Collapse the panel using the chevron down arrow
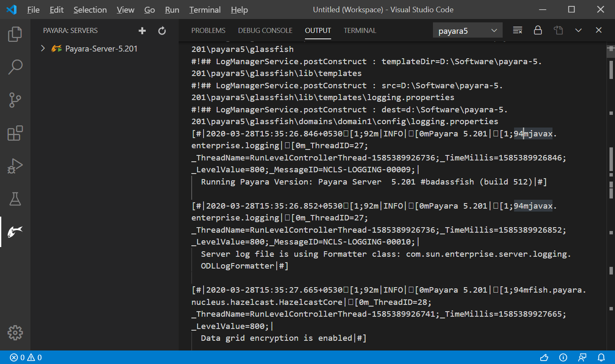 pyautogui.click(x=578, y=30)
